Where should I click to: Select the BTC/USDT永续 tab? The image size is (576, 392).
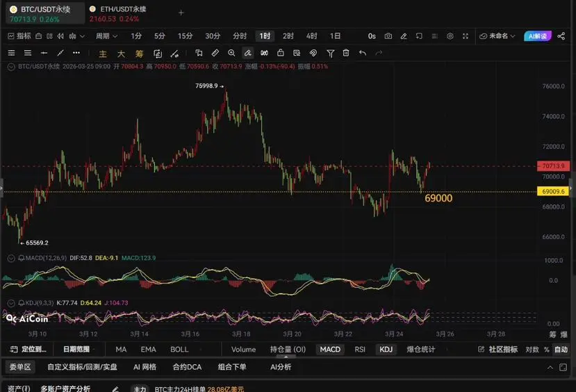45,14
